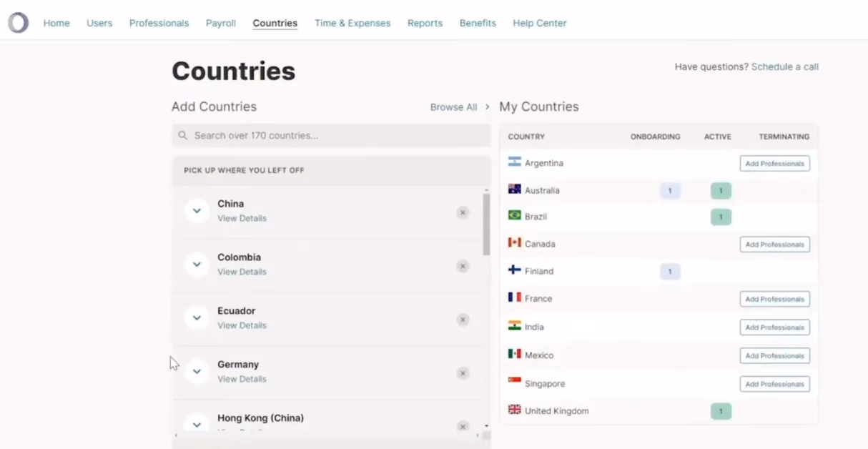Click the Singapore flag icon
868x449 pixels.
514,383
